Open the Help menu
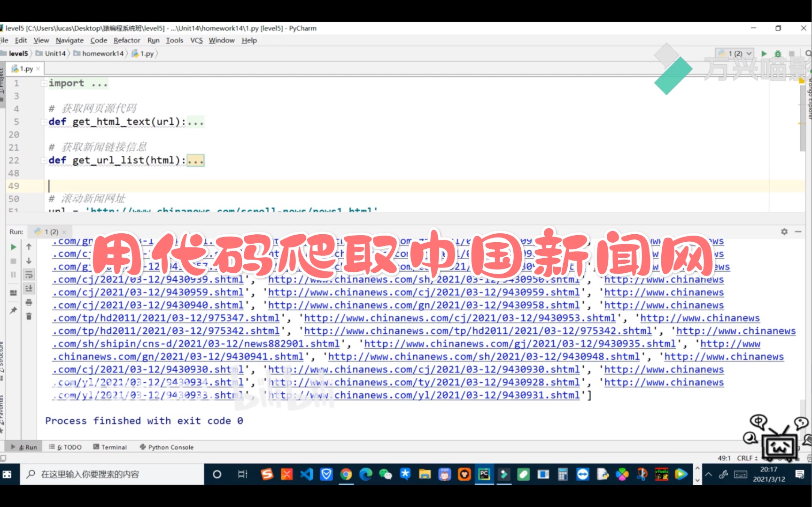 249,40
